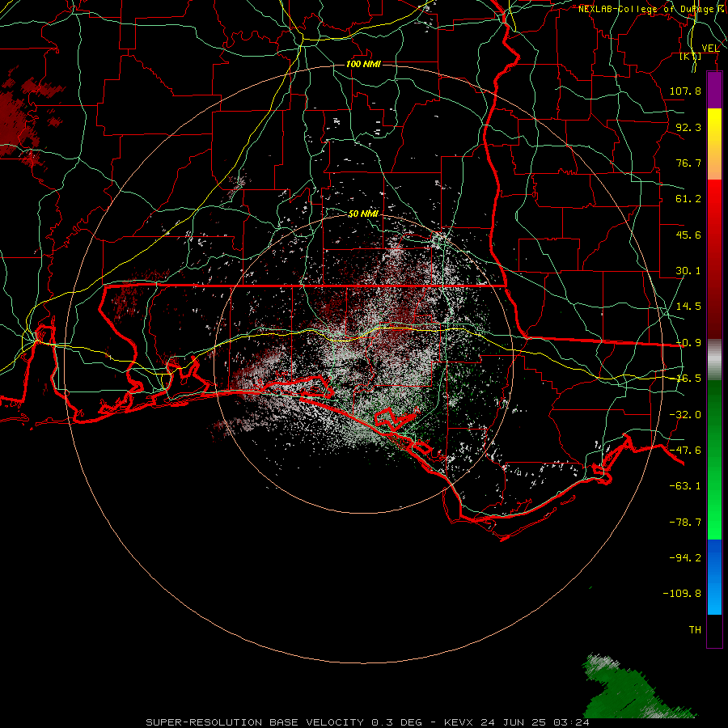Click the NEXLAB-College of DuPage credit text
The height and width of the screenshot is (728, 728).
tap(652, 9)
